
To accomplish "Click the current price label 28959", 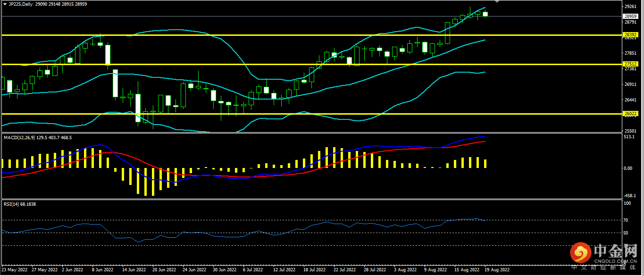I will tap(629, 16).
